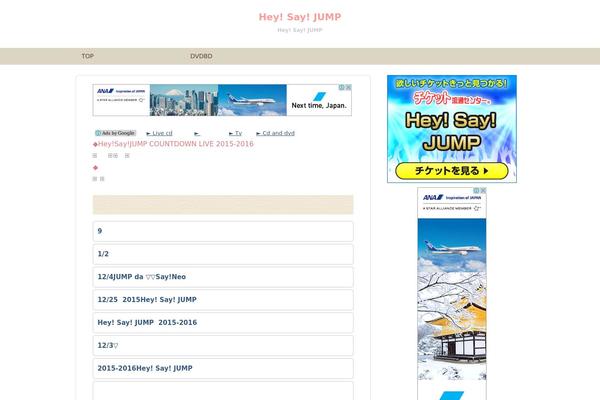This screenshot has width=600, height=400.
Task: Click the Ads by Google label
Action: (118, 133)
